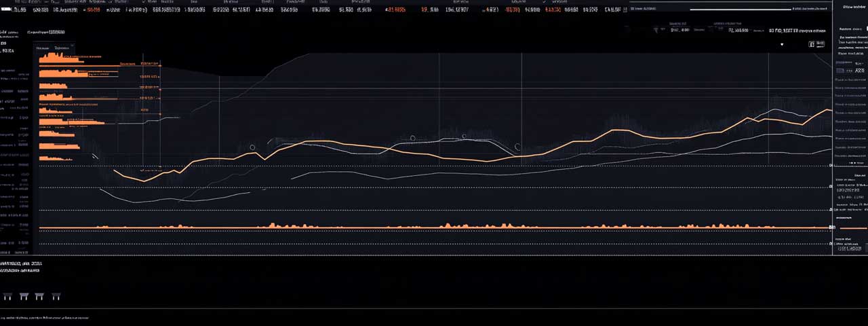Viewport: 868px width, 326px height.
Task: Click the leftmost circle marker on the chart line
Action: coord(252,147)
